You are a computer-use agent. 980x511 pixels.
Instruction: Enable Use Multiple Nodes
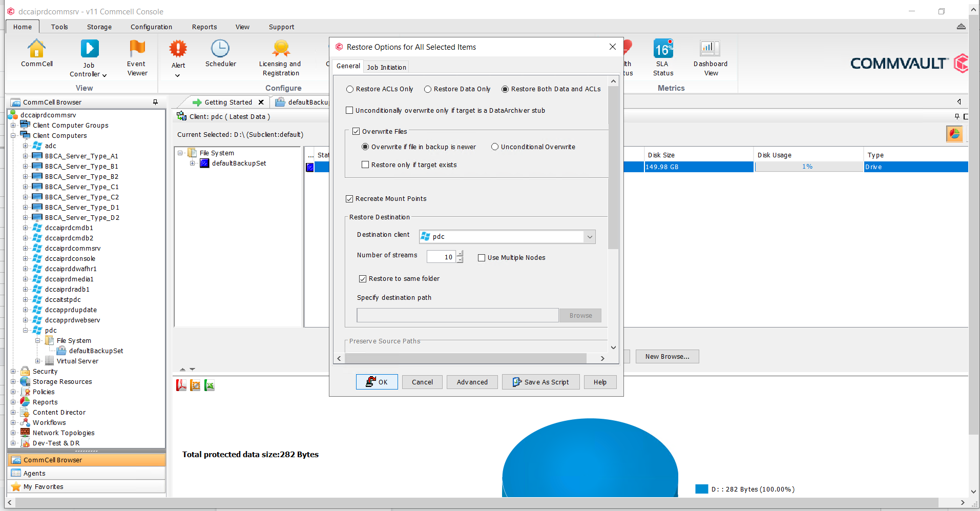tap(482, 258)
